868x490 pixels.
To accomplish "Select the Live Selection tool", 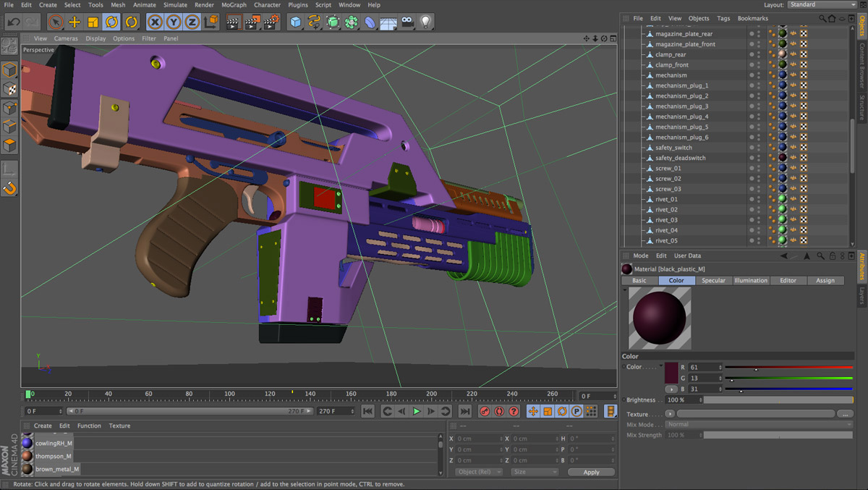I will tap(56, 22).
